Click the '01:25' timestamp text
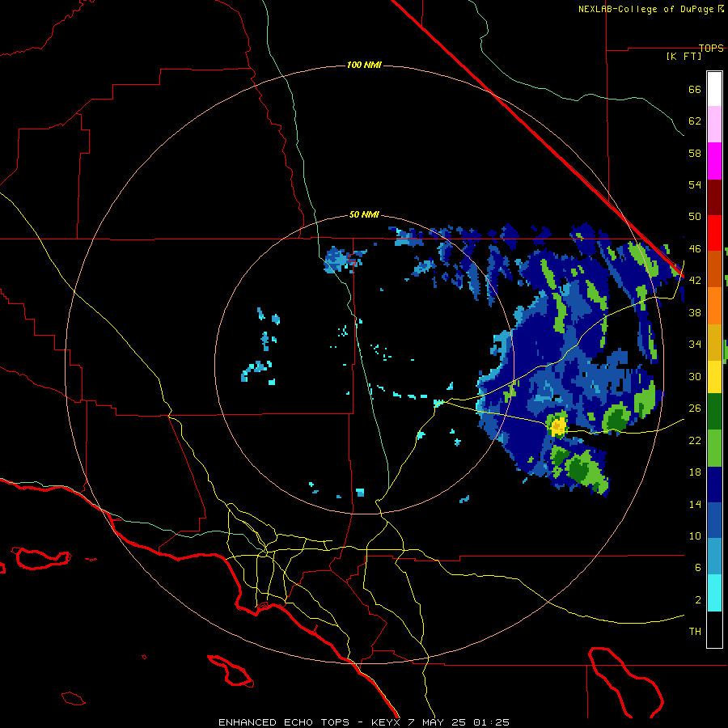Image resolution: width=728 pixels, height=728 pixels. point(491,722)
